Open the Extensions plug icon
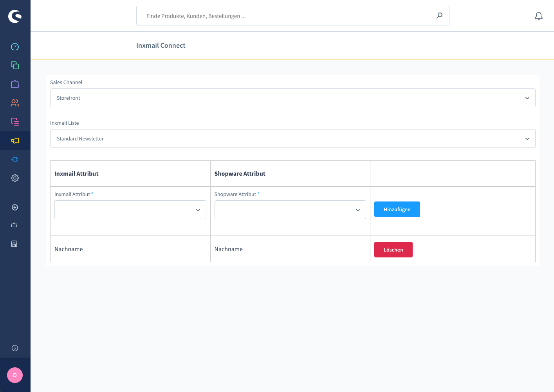 pyautogui.click(x=15, y=159)
